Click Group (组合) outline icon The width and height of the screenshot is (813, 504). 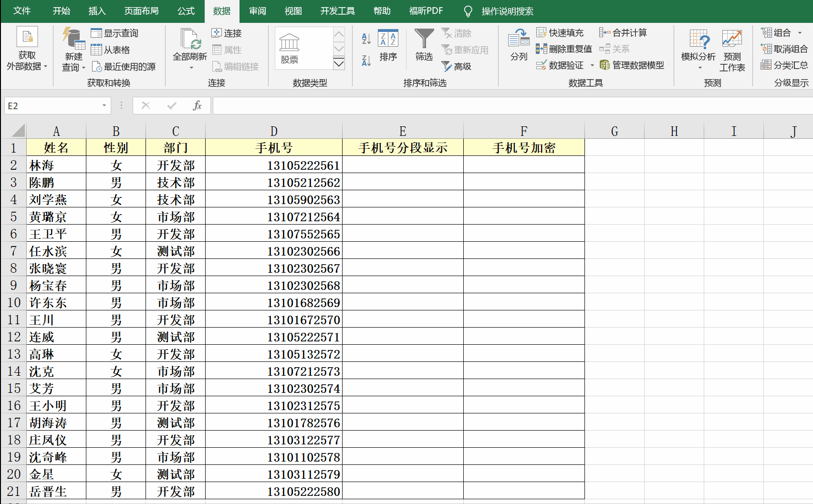coord(767,32)
